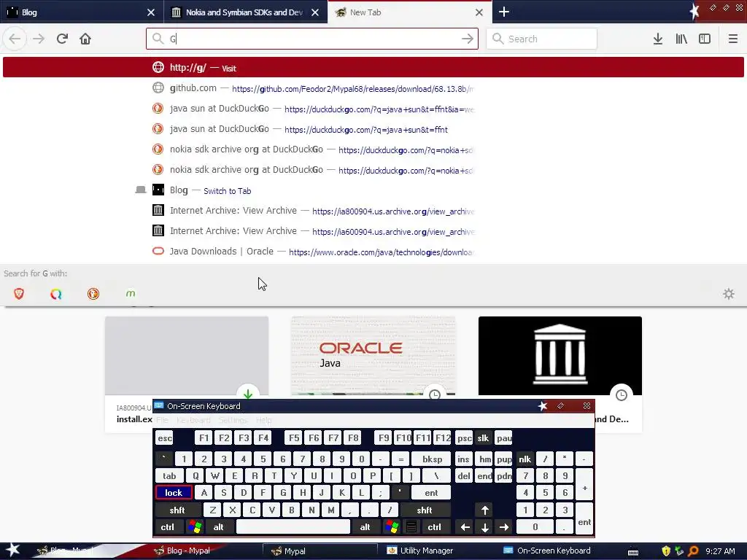Search with the green m engine icon
747x560 pixels.
click(x=131, y=294)
